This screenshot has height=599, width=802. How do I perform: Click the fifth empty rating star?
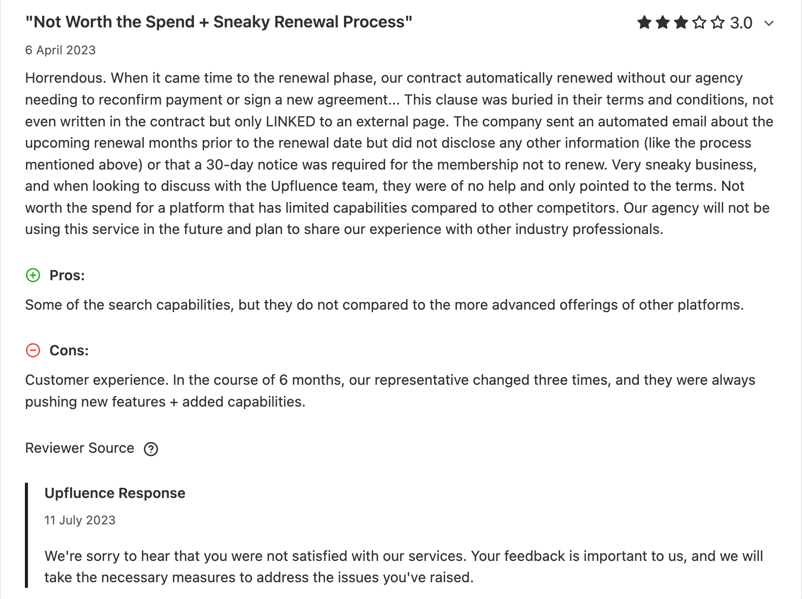point(718,23)
